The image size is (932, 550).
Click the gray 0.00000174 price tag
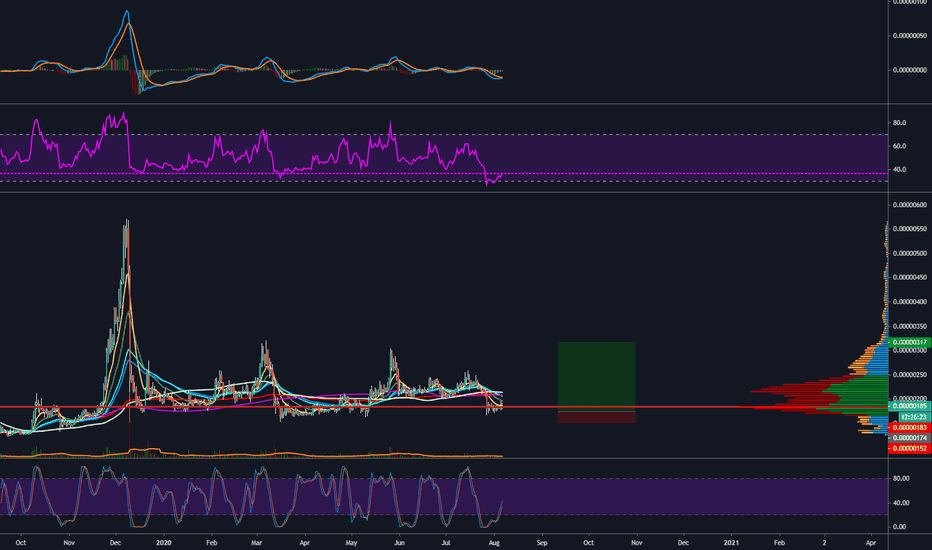[x=909, y=438]
